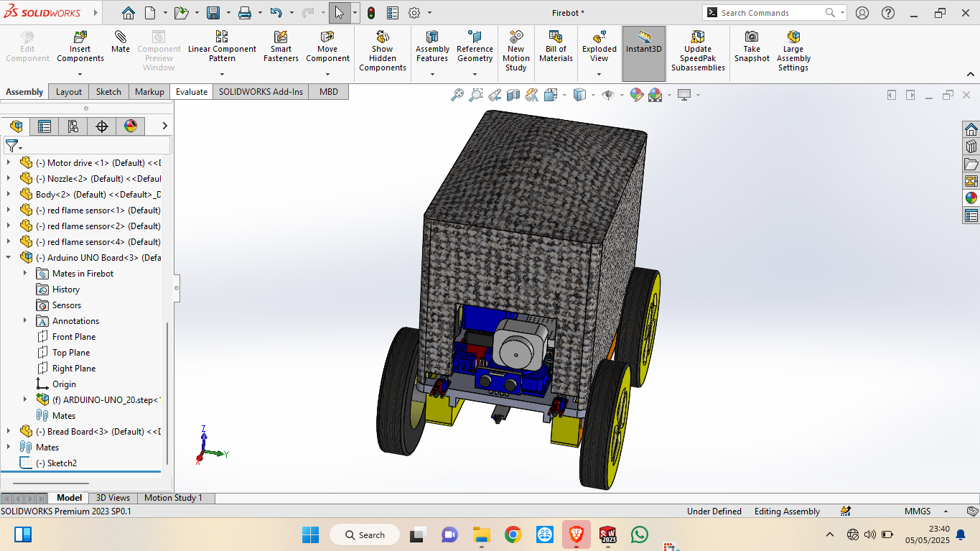The width and height of the screenshot is (980, 551).
Task: Open the Appearances task pane icon
Action: pyautogui.click(x=971, y=198)
